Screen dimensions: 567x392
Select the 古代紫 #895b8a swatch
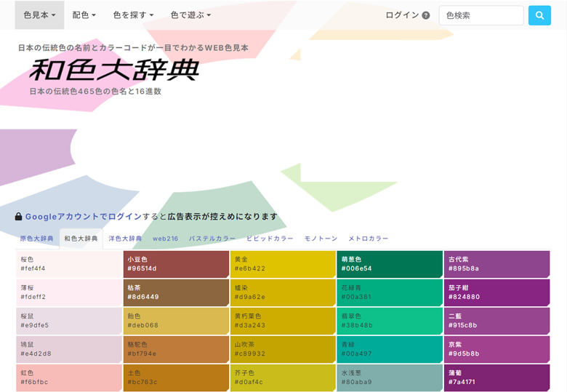click(x=496, y=264)
